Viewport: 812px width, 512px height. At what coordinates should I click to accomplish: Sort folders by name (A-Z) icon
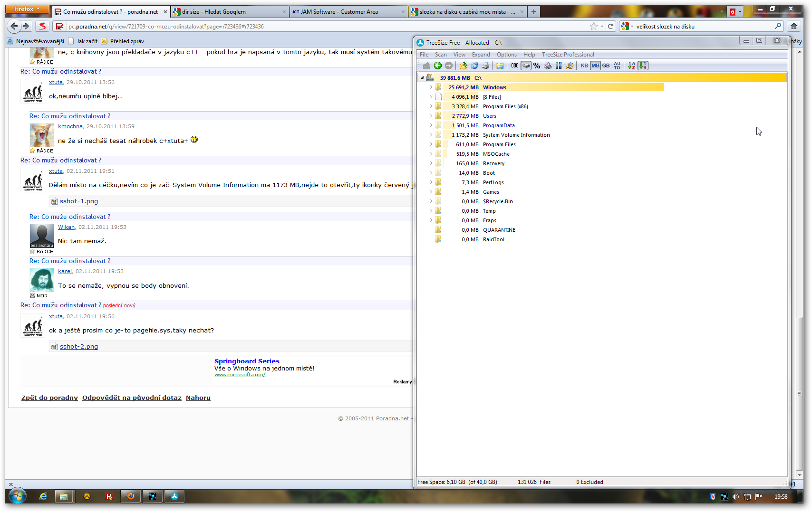pyautogui.click(x=631, y=66)
